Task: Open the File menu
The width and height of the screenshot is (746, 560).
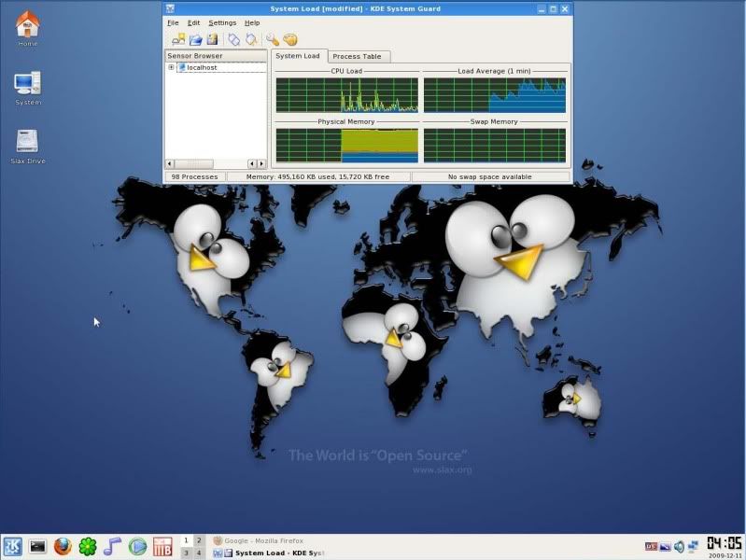Action: point(173,22)
